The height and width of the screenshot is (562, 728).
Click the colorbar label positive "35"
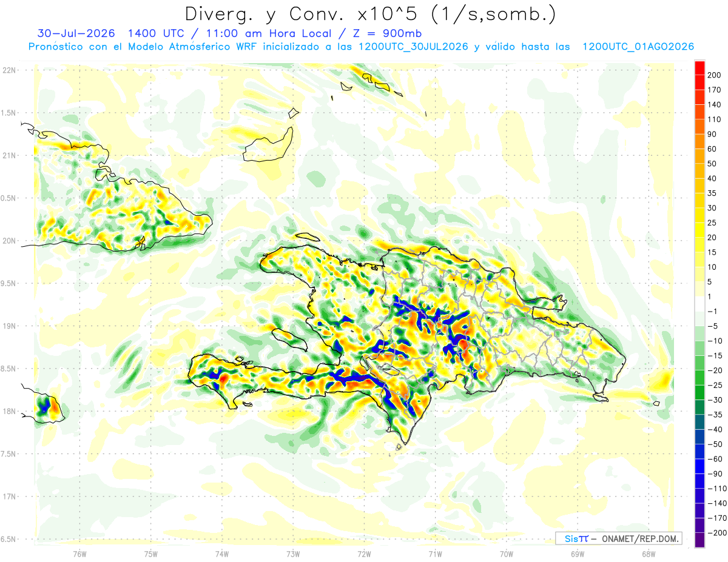[712, 193]
